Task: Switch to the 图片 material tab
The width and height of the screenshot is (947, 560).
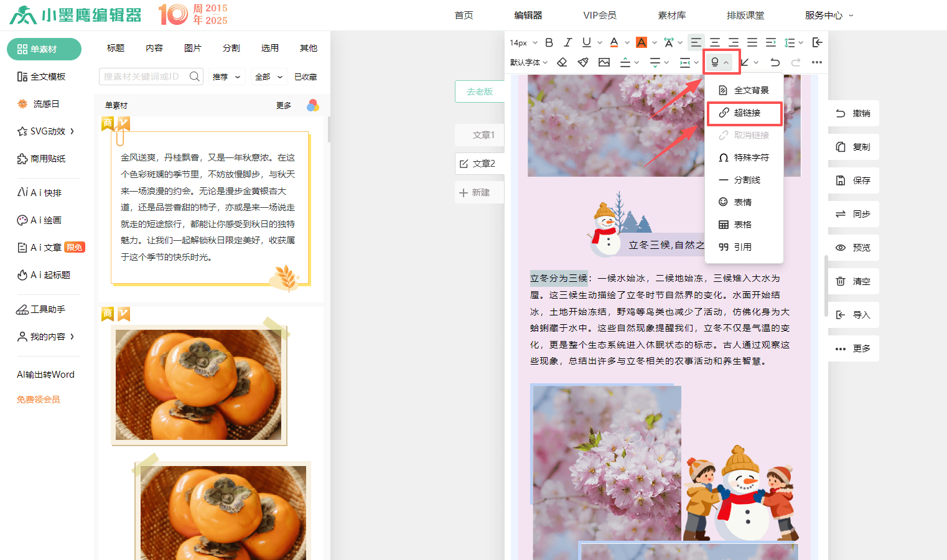Action: [x=193, y=48]
